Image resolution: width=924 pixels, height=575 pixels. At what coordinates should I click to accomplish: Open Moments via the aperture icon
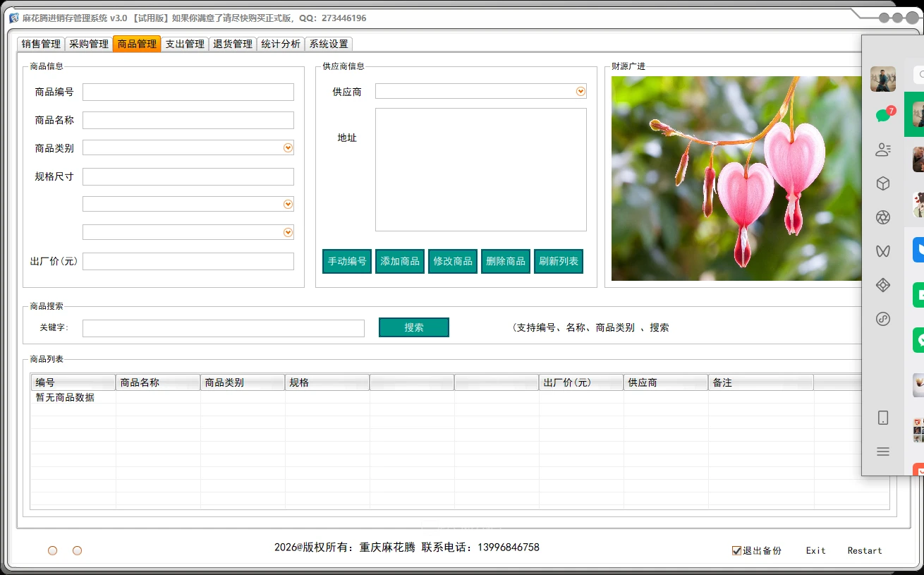(x=883, y=217)
